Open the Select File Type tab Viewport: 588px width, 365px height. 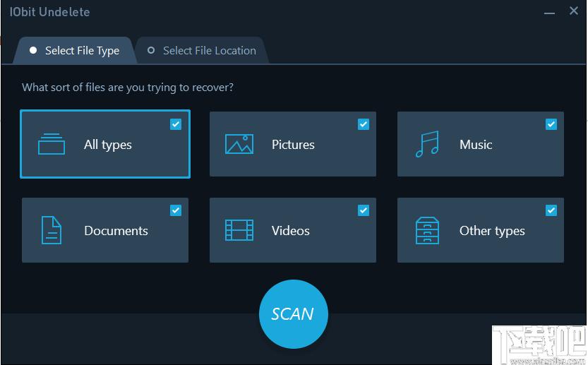click(x=73, y=51)
